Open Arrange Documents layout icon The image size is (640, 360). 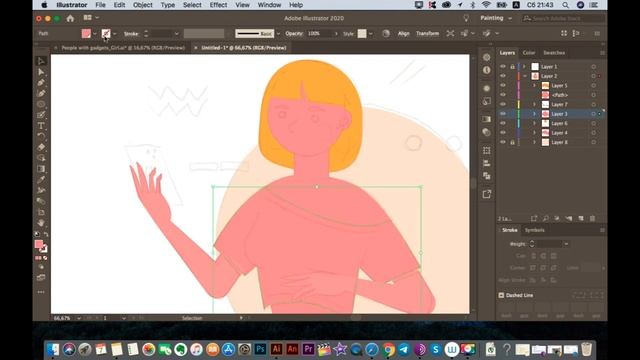click(87, 18)
